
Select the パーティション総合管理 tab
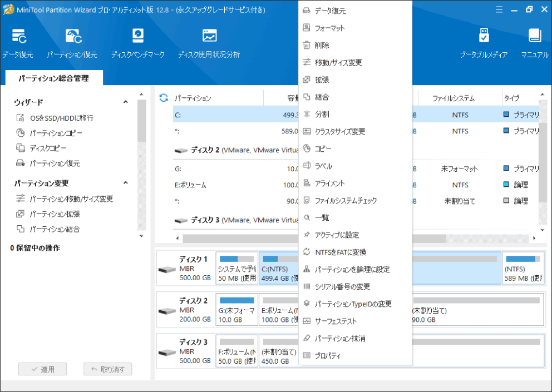(x=54, y=78)
